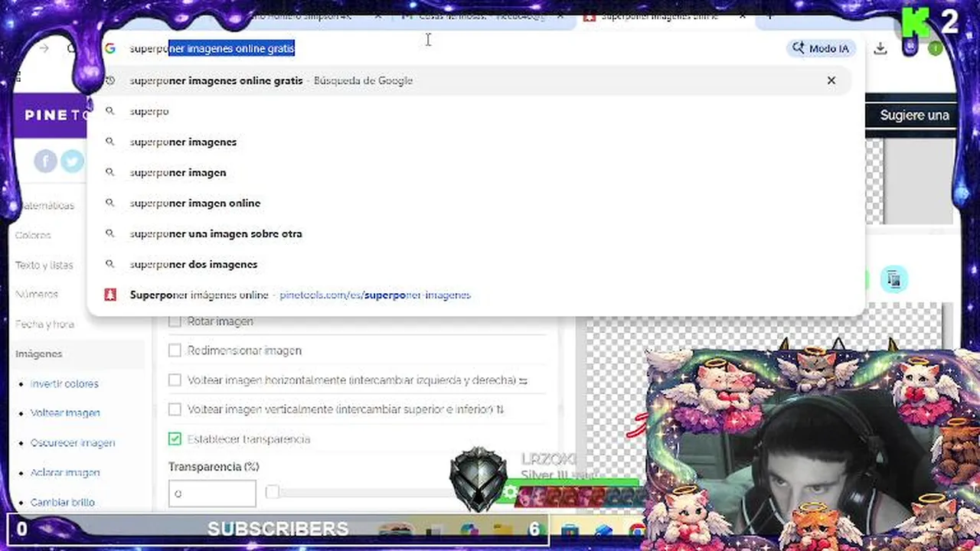Open the Chrome taskbar icon
The width and height of the screenshot is (980, 551).
637,530
